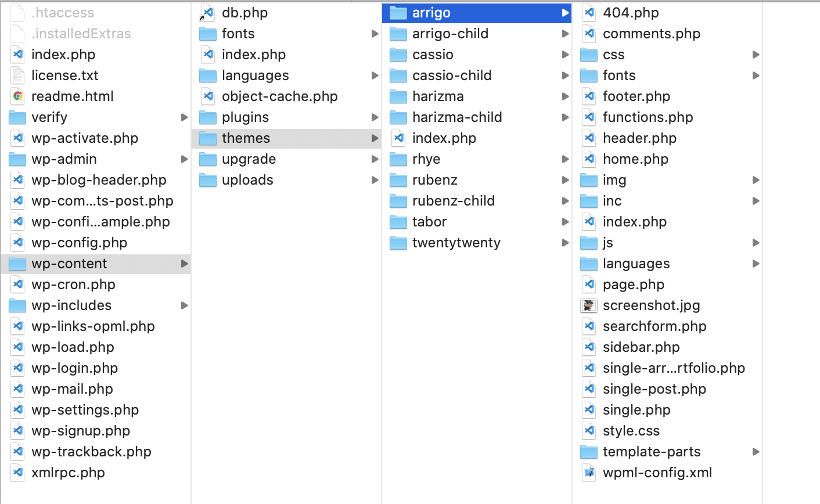Select the wp-config.php file
Viewport: 820px width, 504px height.
click(x=79, y=243)
